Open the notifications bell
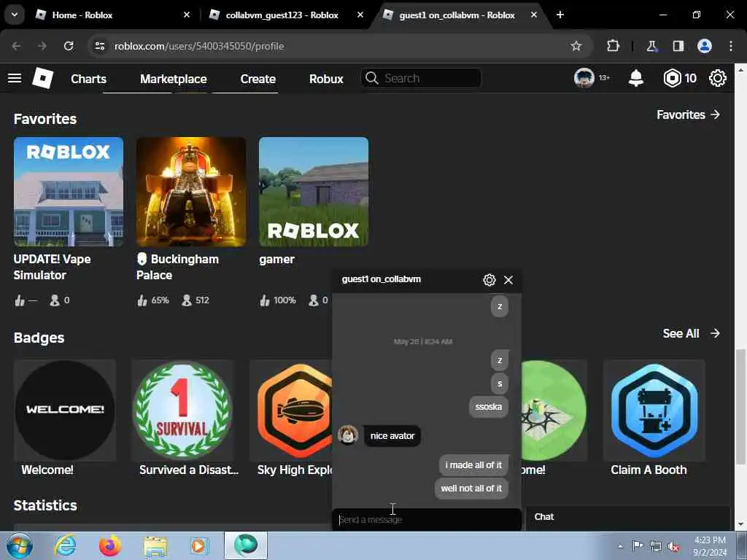Screen dimensions: 747x560 [636, 78]
